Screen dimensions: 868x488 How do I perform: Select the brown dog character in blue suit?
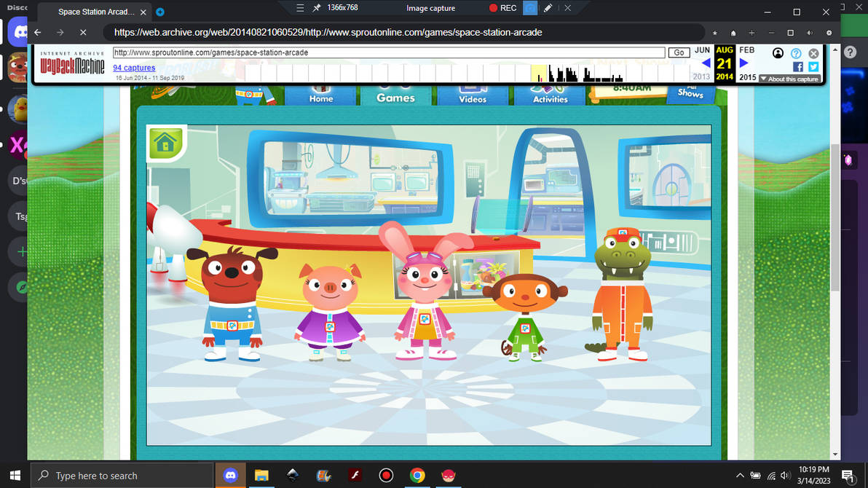click(x=232, y=304)
